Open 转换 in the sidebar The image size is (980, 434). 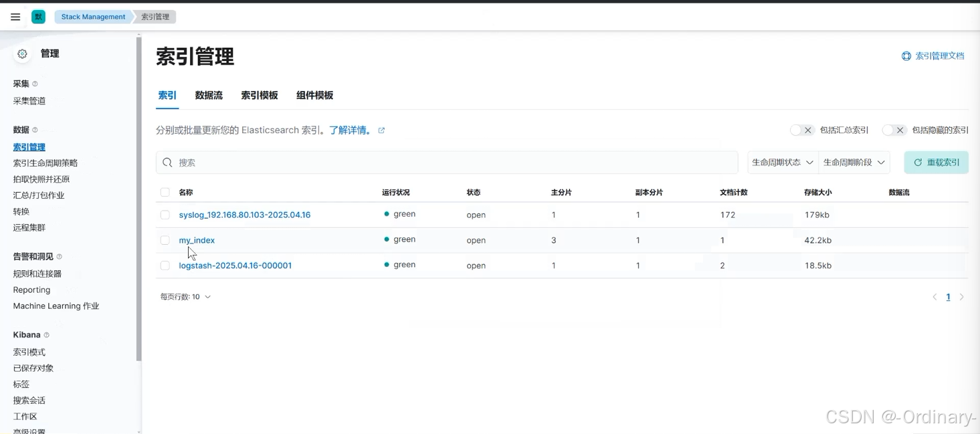(21, 211)
